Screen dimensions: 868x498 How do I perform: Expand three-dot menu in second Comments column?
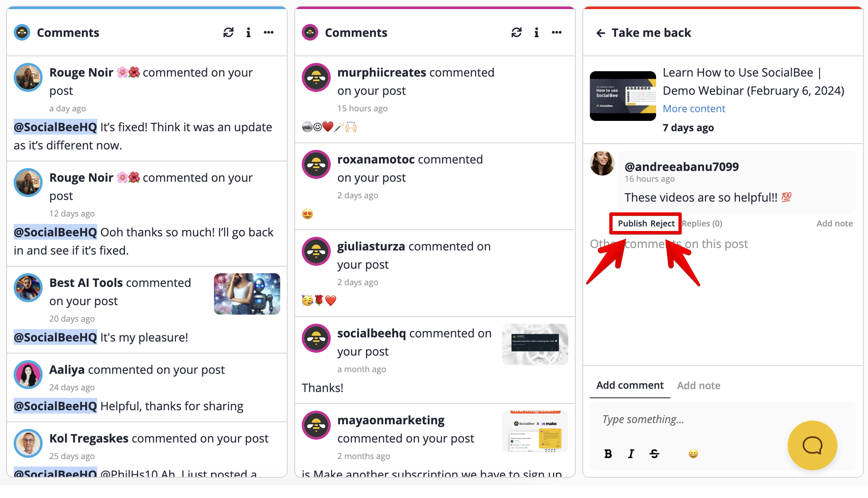coord(557,32)
